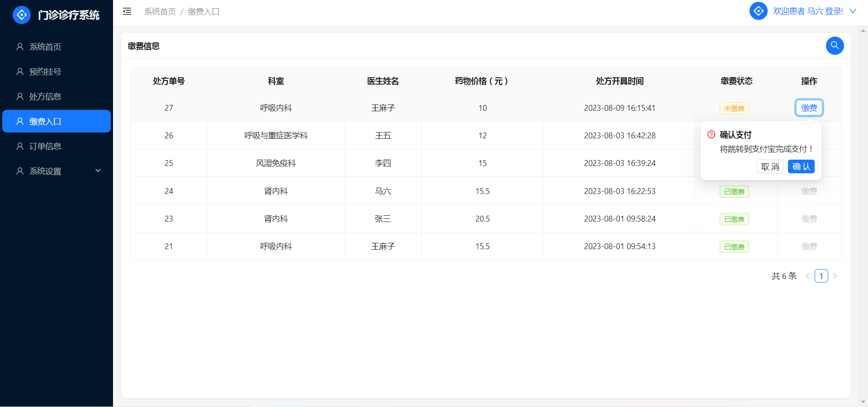Toggle the sidebar collapse icon

pyautogui.click(x=127, y=11)
